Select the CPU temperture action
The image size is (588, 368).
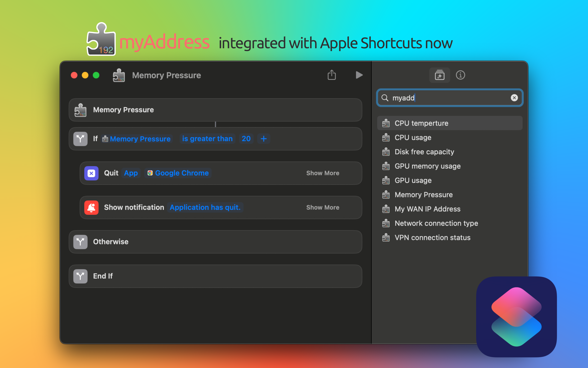click(450, 123)
